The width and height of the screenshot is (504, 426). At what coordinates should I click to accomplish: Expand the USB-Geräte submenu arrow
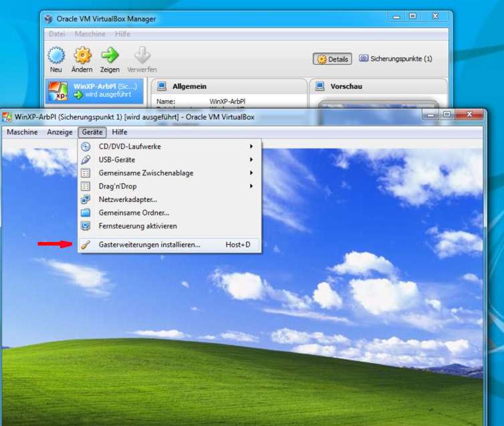tap(251, 159)
